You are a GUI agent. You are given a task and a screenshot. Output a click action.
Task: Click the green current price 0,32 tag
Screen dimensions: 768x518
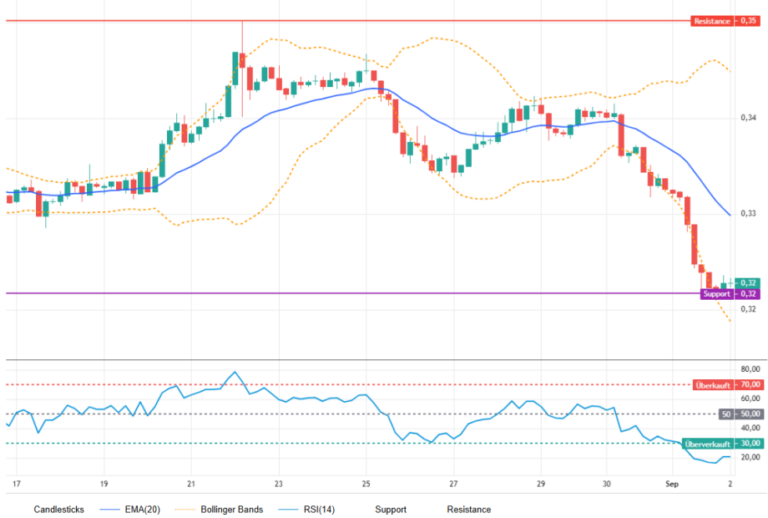click(x=747, y=283)
